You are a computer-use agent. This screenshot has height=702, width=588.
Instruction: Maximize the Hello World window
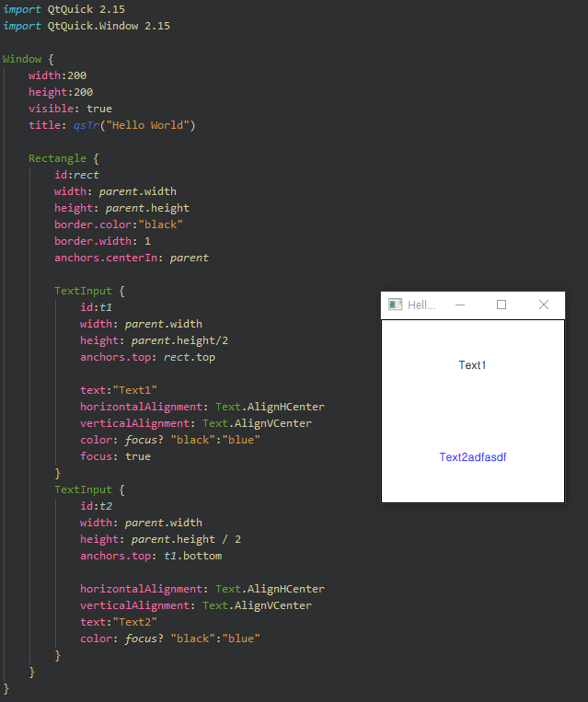(502, 305)
